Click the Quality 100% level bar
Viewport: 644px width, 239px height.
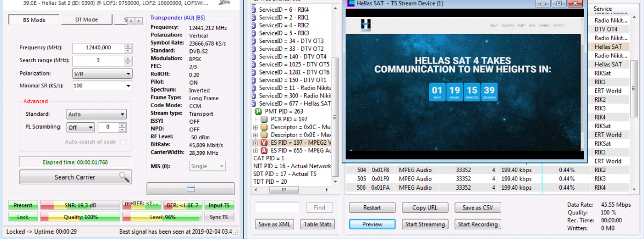[x=80, y=217]
